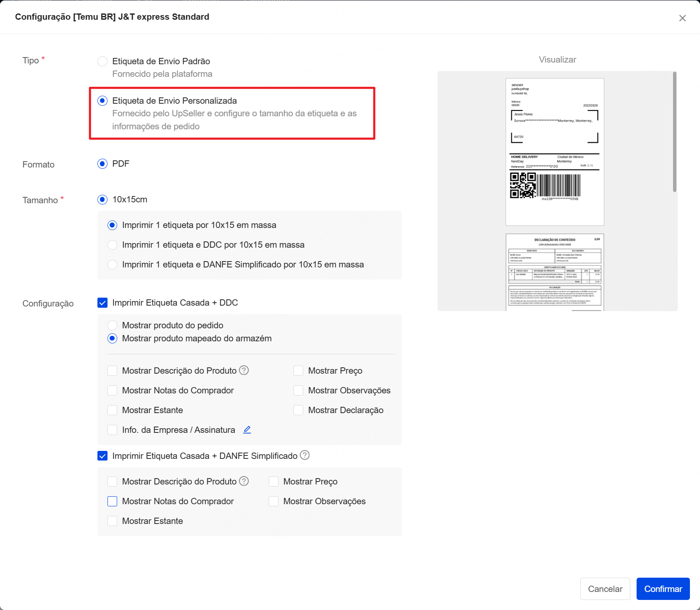Click the shipping label preview thumbnail
This screenshot has height=610, width=700.
[x=554, y=152]
